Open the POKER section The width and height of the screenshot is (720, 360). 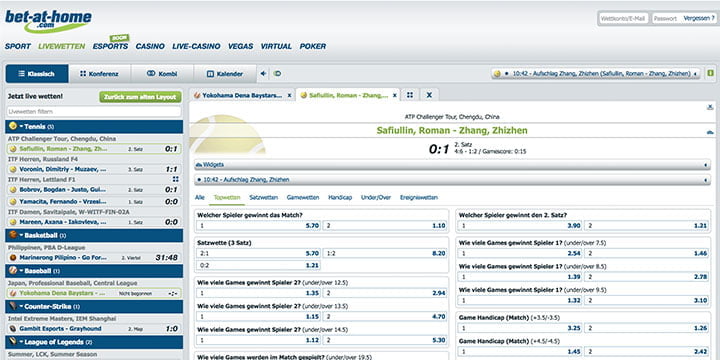point(313,46)
